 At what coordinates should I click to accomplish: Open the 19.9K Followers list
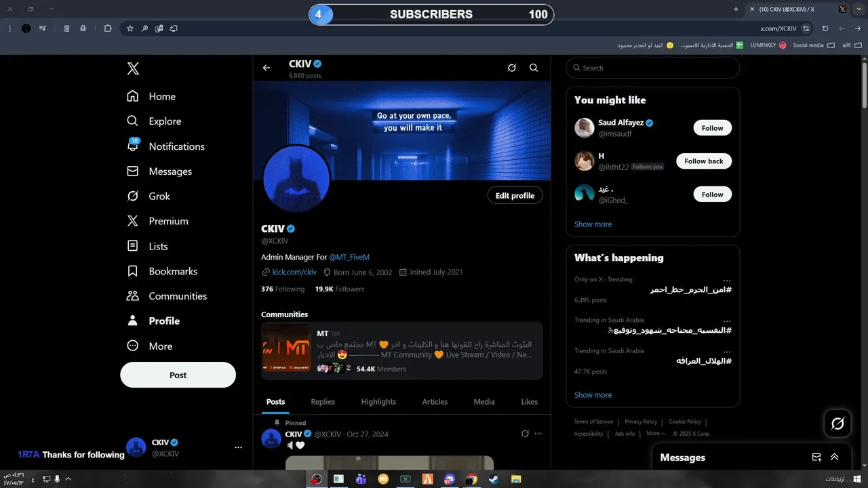[340, 289]
